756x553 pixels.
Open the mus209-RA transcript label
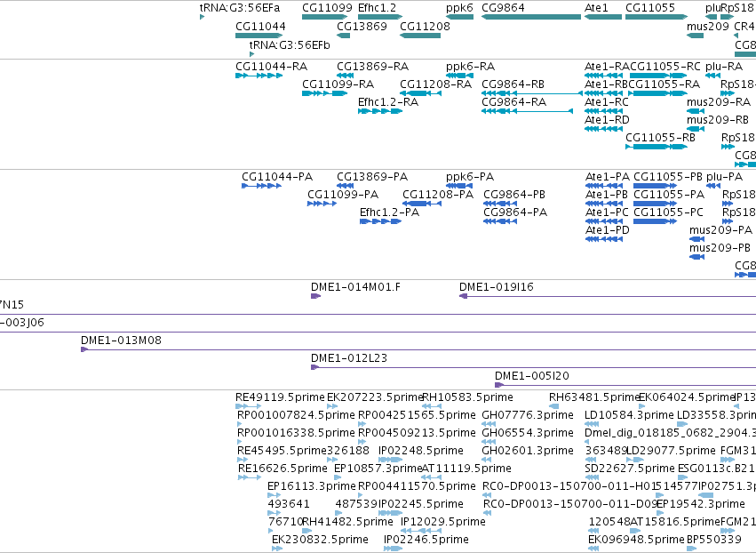719,102
